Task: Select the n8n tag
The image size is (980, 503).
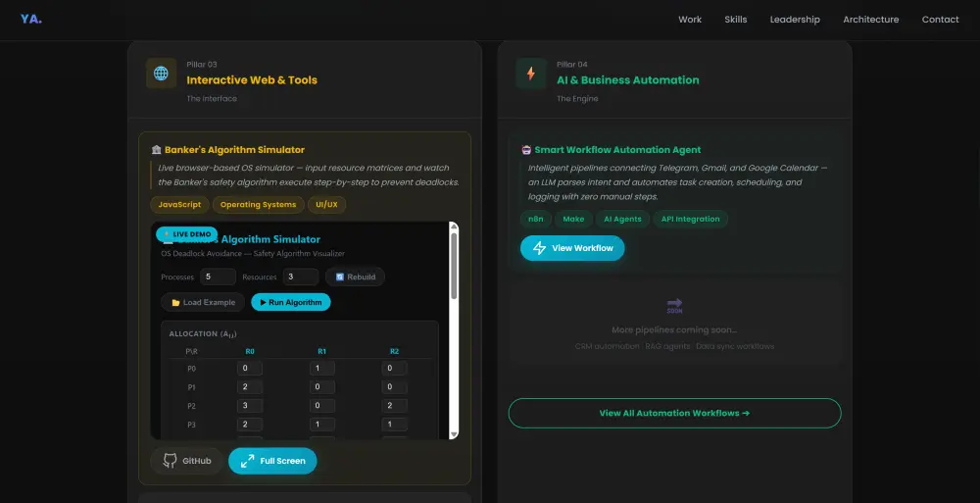Action: (536, 219)
